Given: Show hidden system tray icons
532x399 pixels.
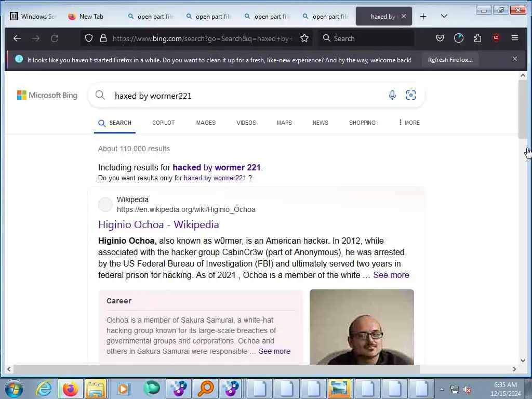Looking at the screenshot, I should click(442, 390).
